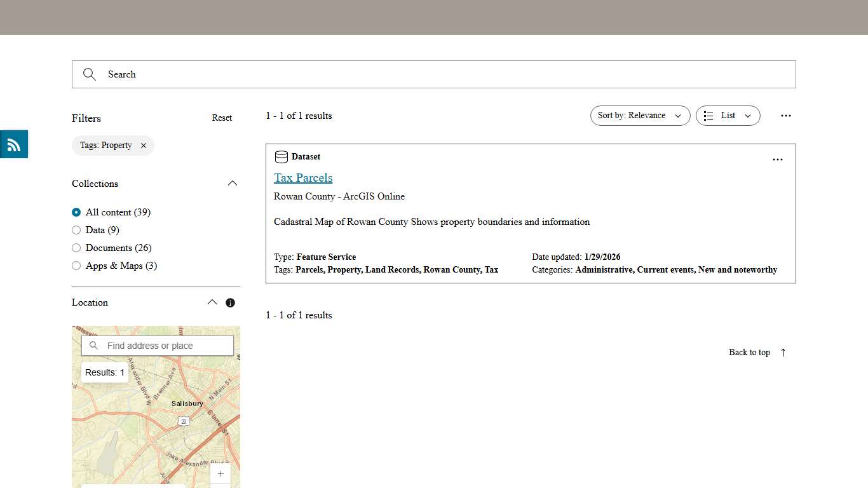
Task: Click the Back to top link
Action: [749, 353]
